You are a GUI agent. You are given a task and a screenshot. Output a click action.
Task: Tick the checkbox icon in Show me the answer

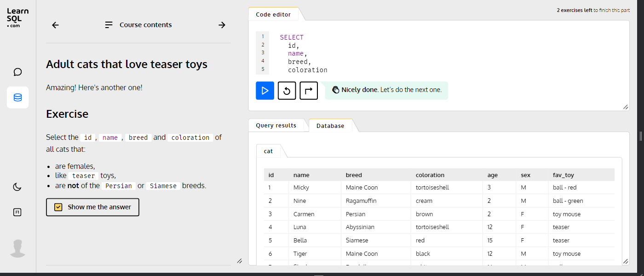click(58, 207)
